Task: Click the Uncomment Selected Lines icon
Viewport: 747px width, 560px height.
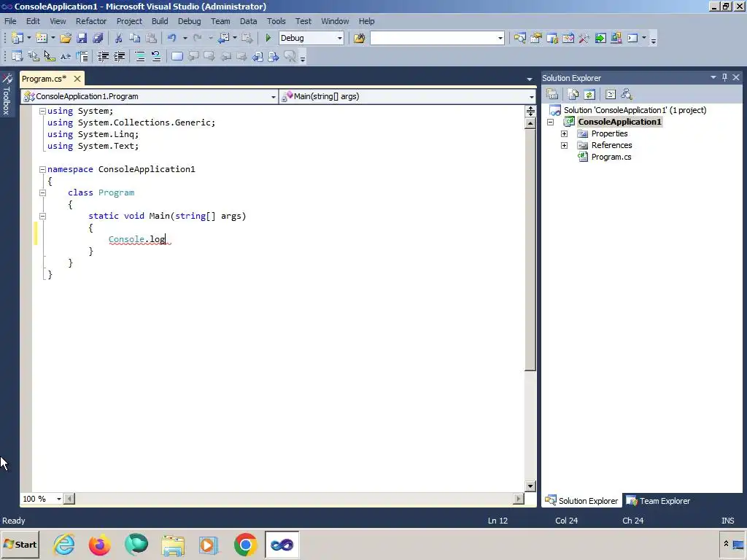Action: (156, 57)
